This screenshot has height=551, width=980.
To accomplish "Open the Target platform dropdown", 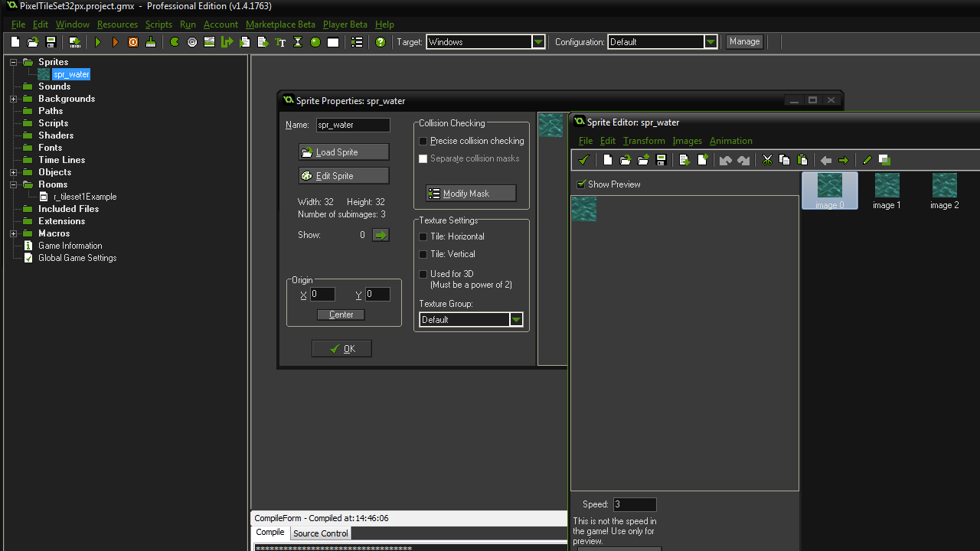I will click(538, 42).
